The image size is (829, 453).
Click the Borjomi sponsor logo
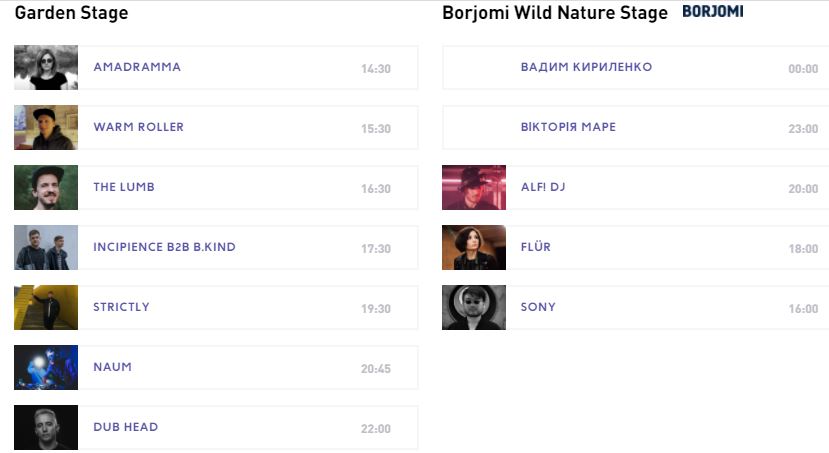[x=713, y=12]
